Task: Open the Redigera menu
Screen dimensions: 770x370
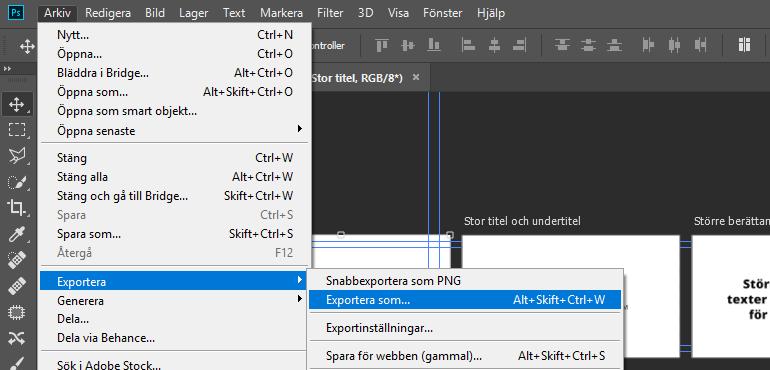Action: (108, 13)
